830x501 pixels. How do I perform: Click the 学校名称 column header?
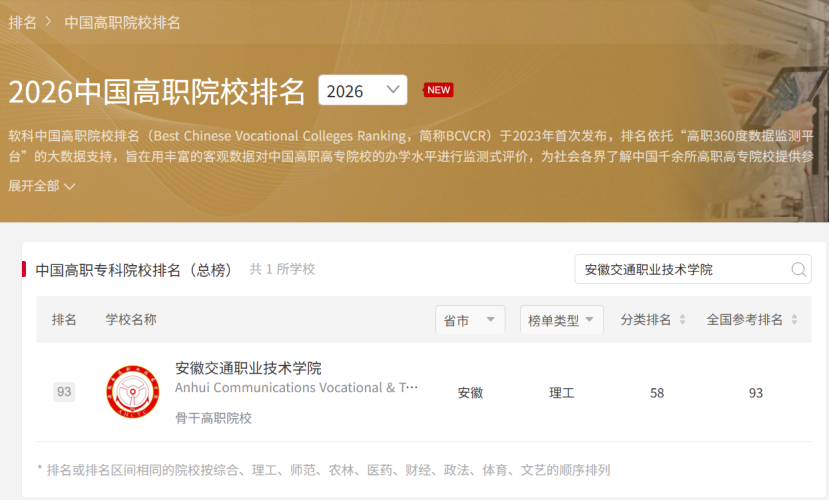pos(131,320)
